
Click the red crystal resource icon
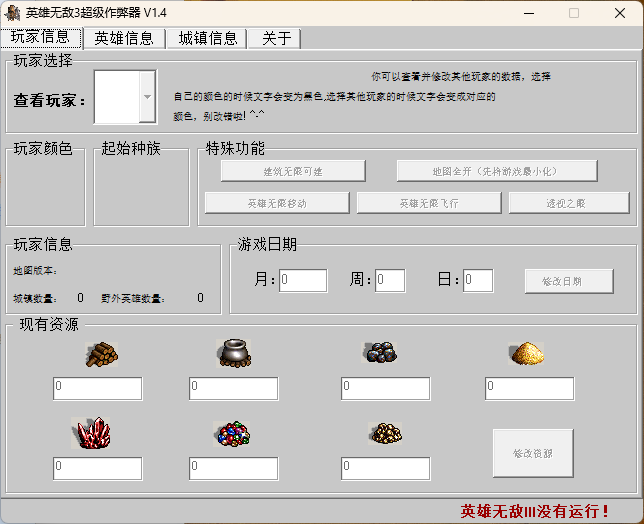click(x=91, y=433)
